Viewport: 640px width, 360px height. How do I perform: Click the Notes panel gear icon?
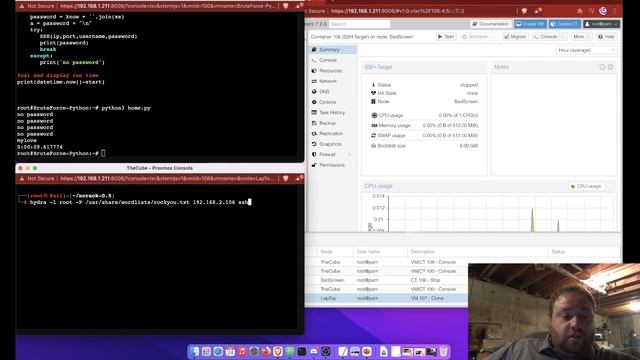click(611, 67)
